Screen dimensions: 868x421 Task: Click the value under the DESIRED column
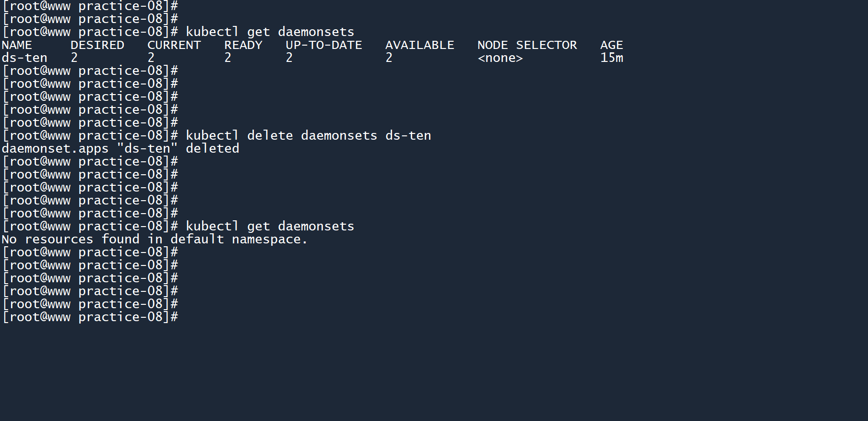coord(74,58)
